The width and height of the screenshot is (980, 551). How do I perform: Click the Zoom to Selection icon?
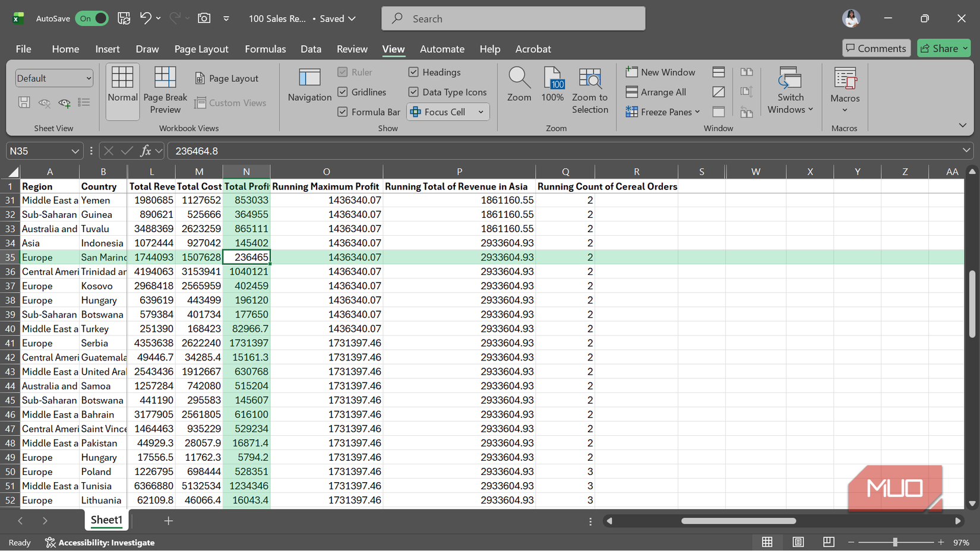[590, 90]
